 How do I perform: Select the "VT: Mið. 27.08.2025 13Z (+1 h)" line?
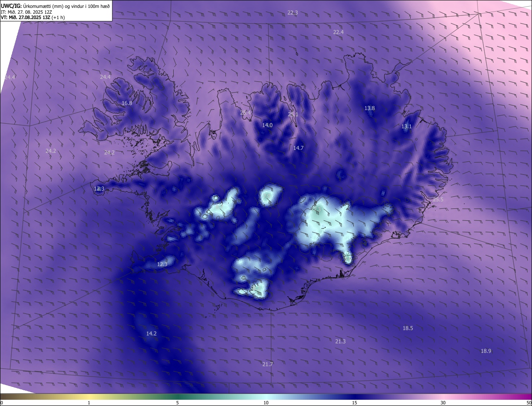pos(33,17)
